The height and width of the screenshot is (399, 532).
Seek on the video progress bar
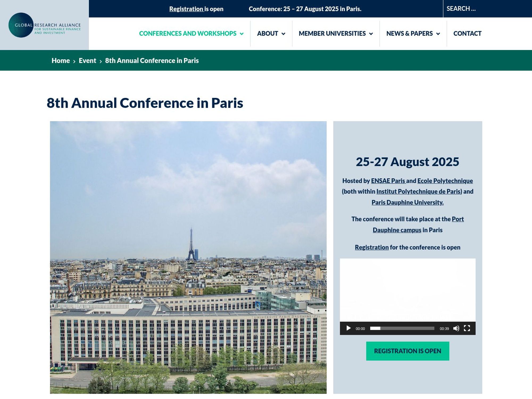coord(402,328)
